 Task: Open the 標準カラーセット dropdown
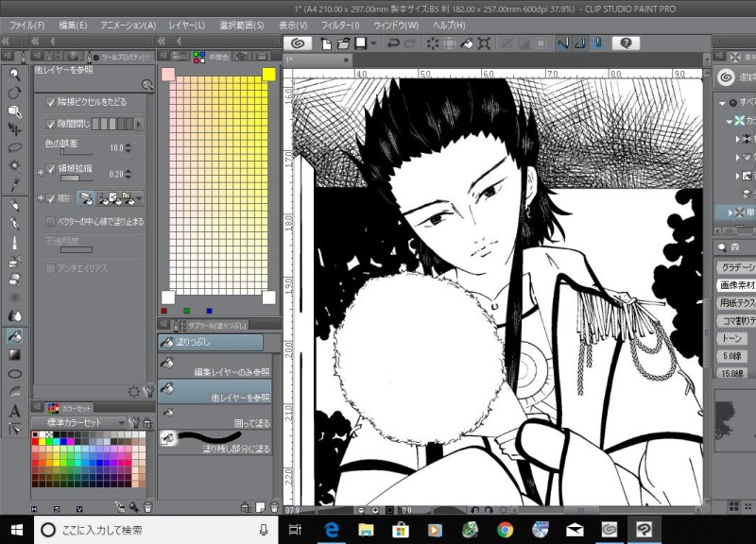click(x=78, y=422)
